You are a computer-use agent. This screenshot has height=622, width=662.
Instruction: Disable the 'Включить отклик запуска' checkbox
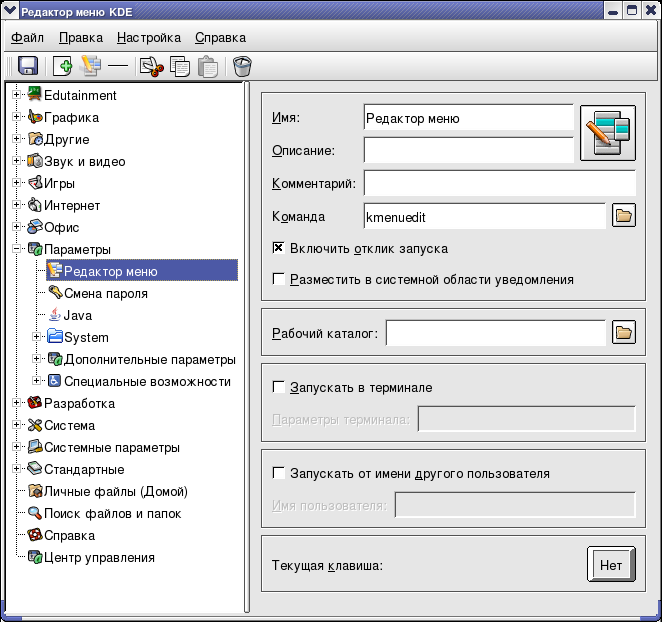[x=279, y=248]
